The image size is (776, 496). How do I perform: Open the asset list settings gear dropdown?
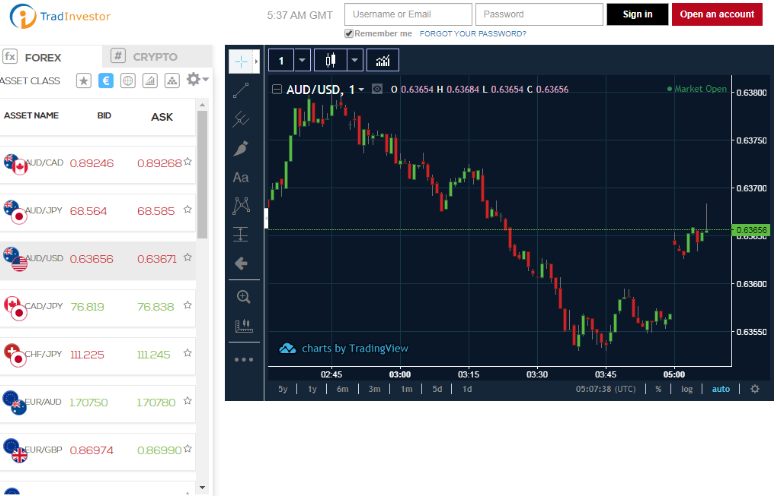197,79
